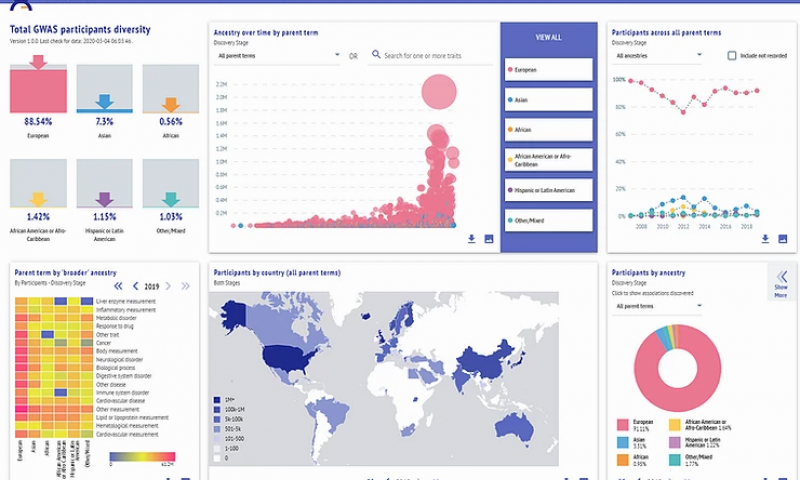Screen dimensions: 800x480
Task: Click the Inflammatory measurement heatmap row label
Action: click(126, 310)
